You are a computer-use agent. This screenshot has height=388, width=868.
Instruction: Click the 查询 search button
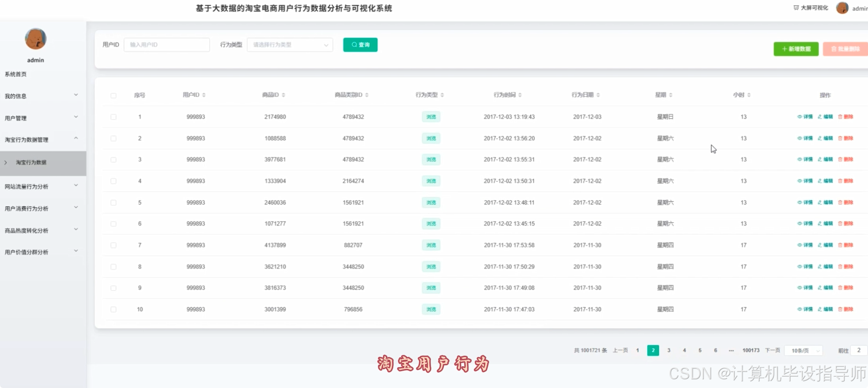[360, 45]
